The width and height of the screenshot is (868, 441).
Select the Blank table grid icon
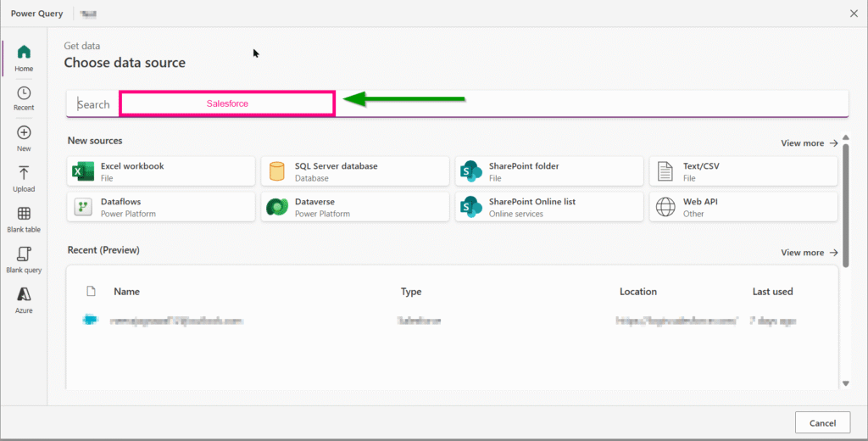coord(24,214)
